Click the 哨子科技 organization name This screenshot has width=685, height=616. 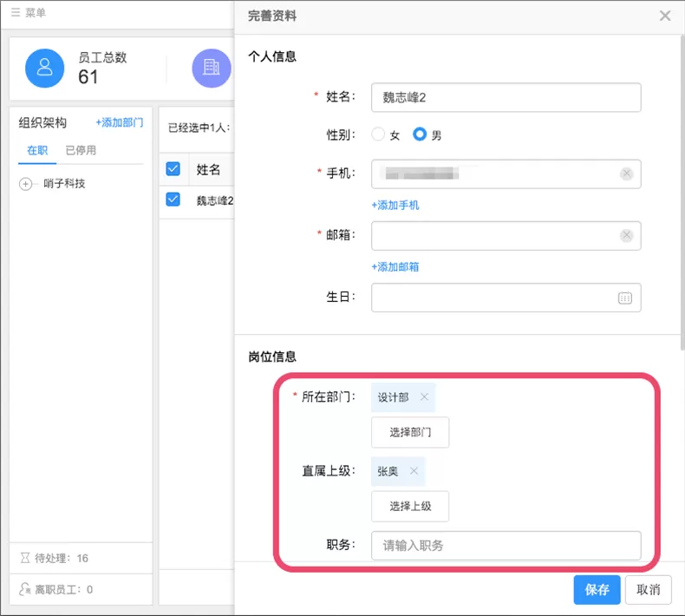(x=64, y=184)
